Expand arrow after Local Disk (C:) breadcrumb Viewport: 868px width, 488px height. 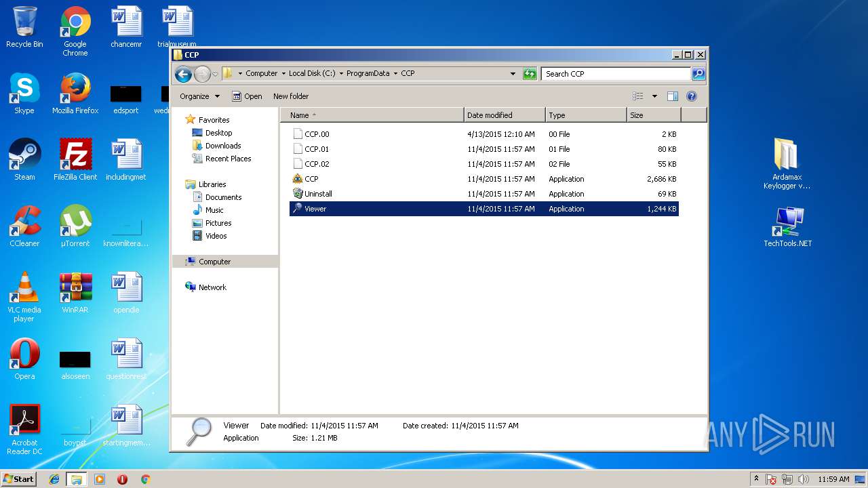[x=341, y=74]
